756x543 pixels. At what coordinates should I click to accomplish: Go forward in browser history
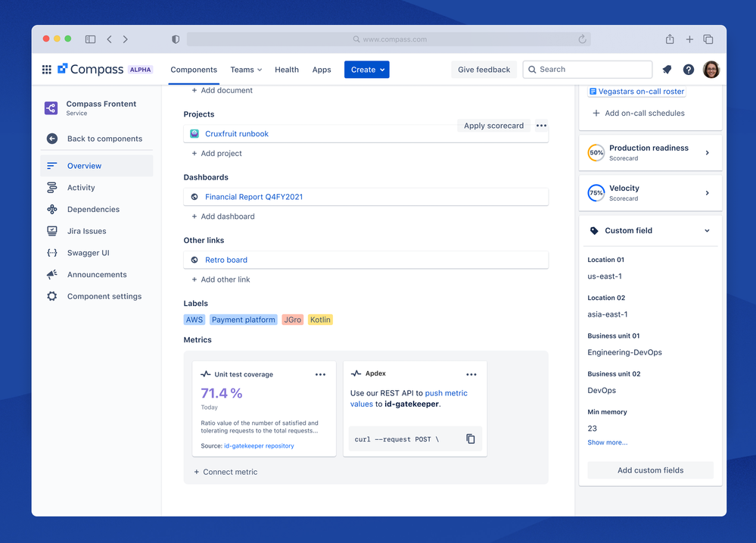pos(126,39)
